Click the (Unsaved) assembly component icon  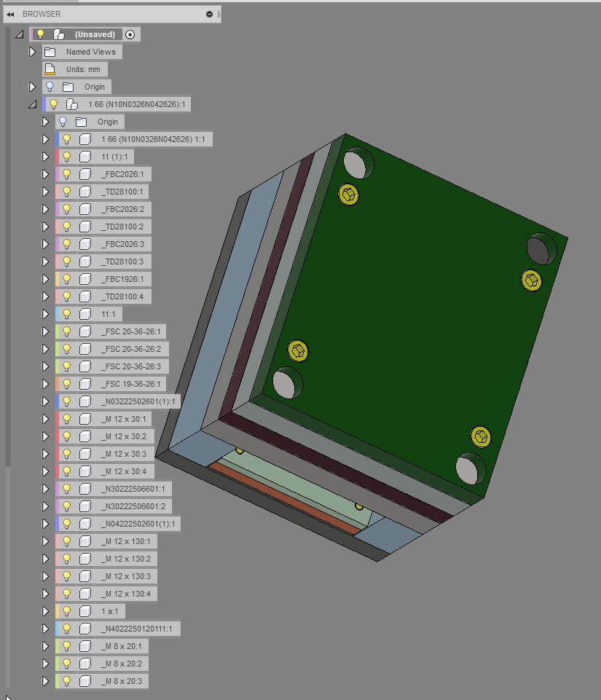(x=59, y=34)
